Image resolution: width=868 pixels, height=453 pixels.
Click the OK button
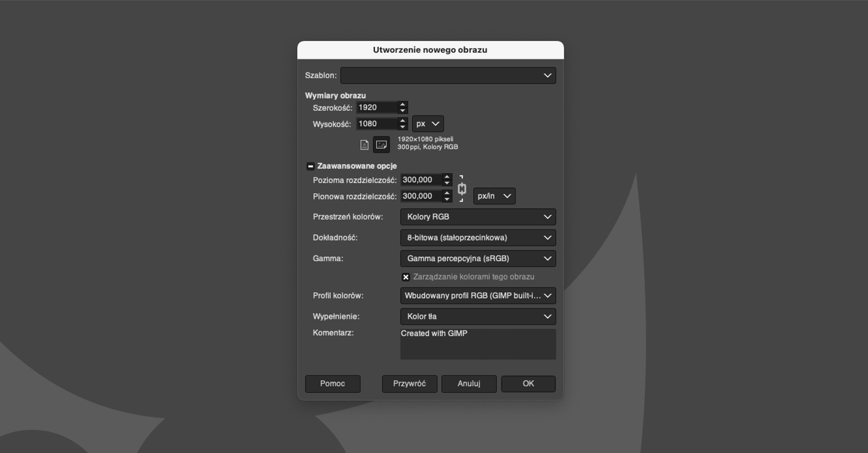click(528, 384)
